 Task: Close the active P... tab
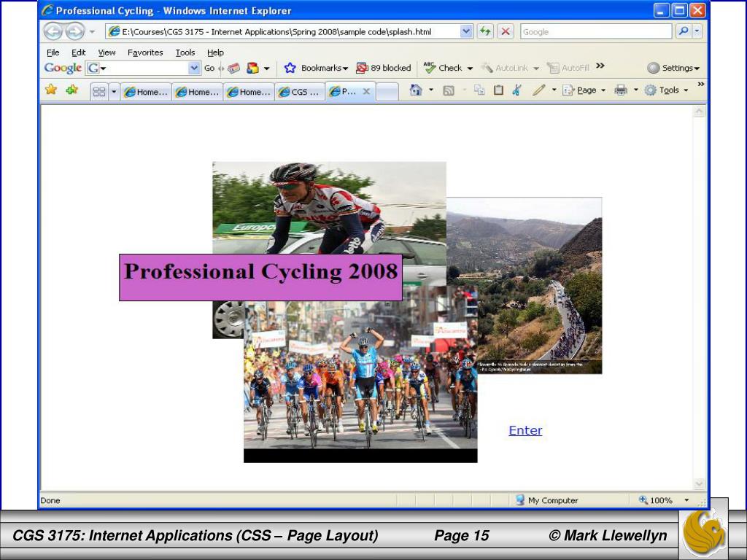(366, 91)
